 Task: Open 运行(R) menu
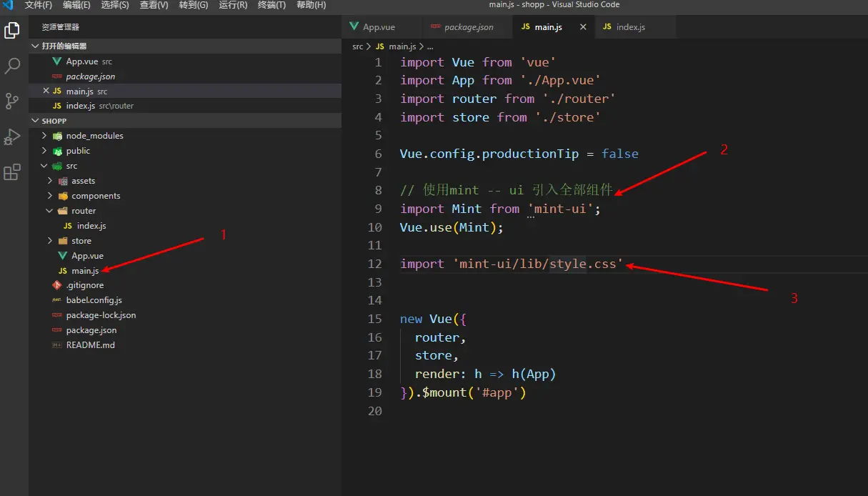pos(233,5)
